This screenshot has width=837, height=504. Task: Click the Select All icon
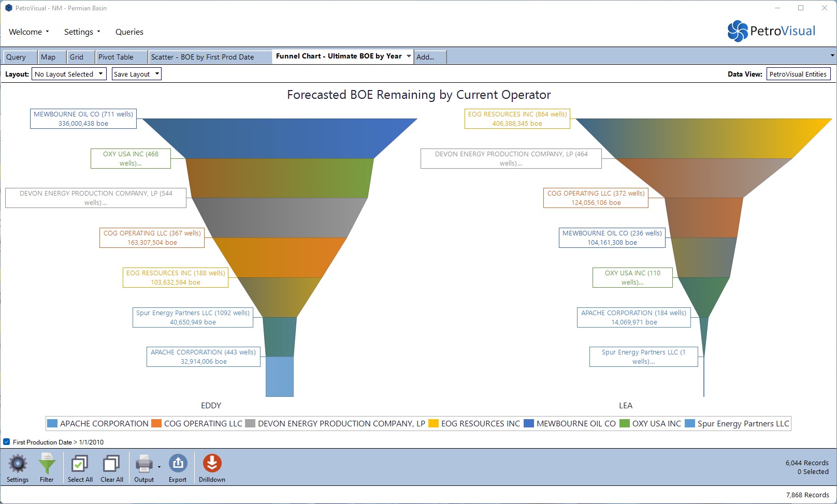click(80, 464)
